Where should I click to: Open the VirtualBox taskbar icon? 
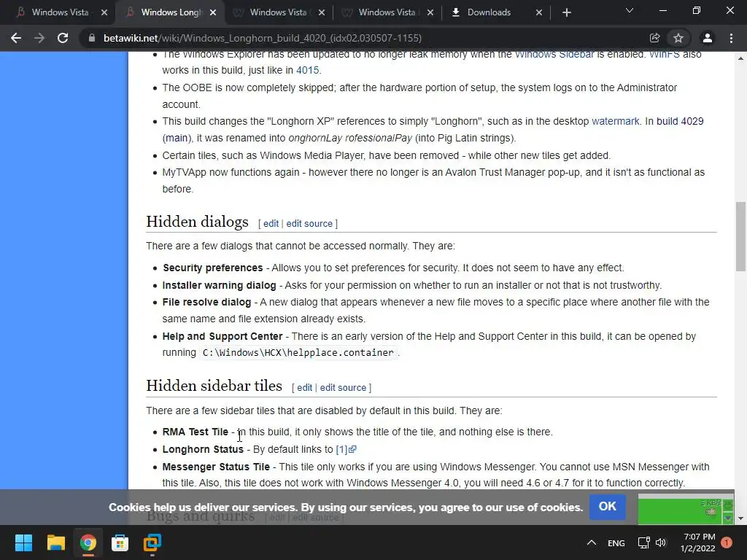[152, 542]
